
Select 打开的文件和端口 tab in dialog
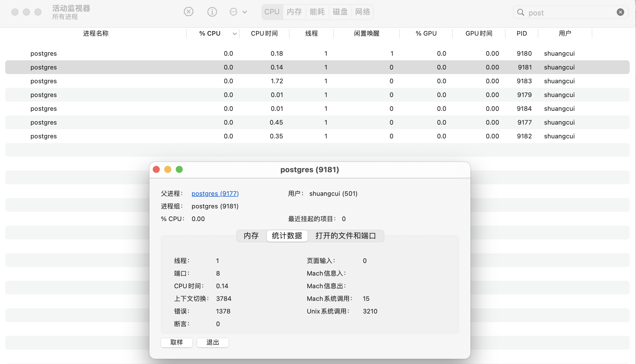click(x=346, y=236)
